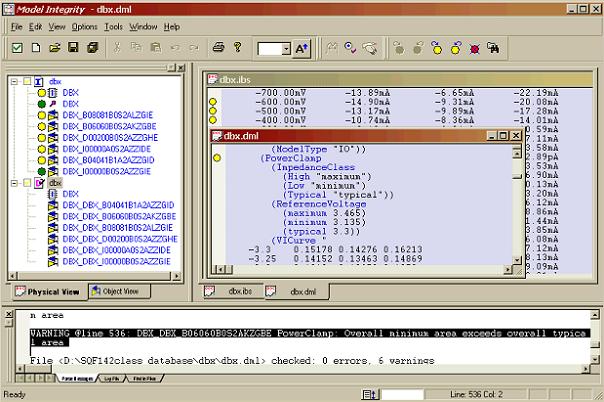Image resolution: width=604 pixels, height=402 pixels.
Task: Click the Redo arrow icon
Action: click(x=194, y=48)
